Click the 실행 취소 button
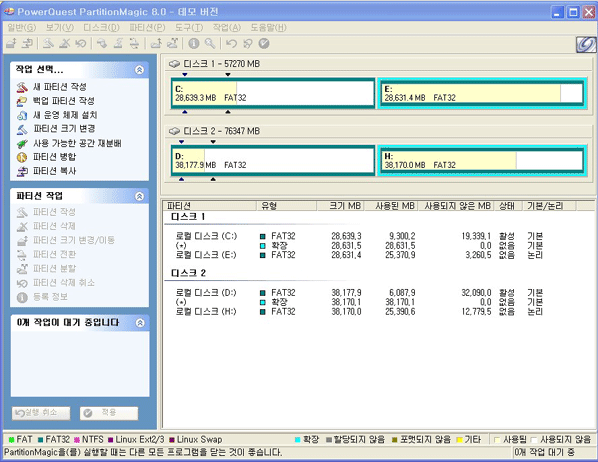This screenshot has width=598, height=462. pos(41,413)
